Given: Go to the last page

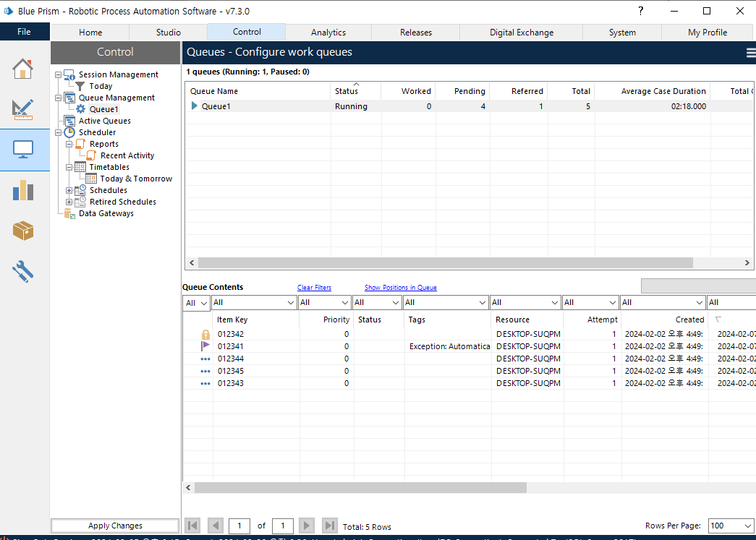Looking at the screenshot, I should click(x=329, y=526).
